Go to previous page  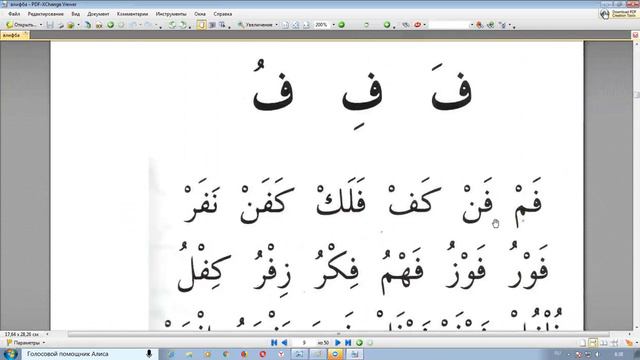click(284, 343)
